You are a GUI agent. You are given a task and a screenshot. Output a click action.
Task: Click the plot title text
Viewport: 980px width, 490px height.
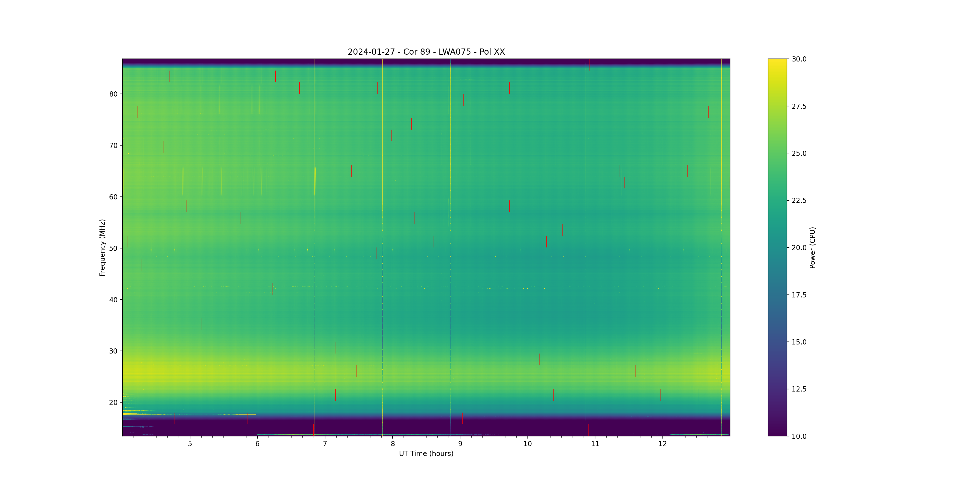(426, 52)
